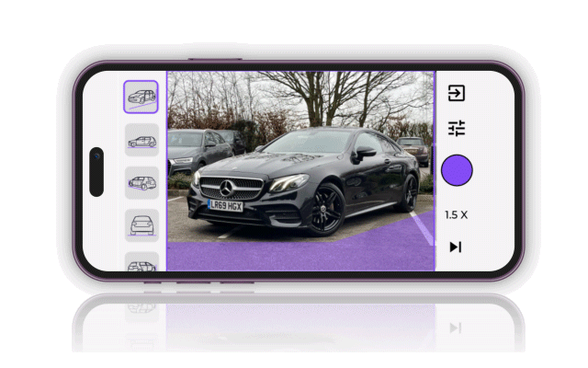Skip to next shot with skip-forward icon

(x=456, y=247)
